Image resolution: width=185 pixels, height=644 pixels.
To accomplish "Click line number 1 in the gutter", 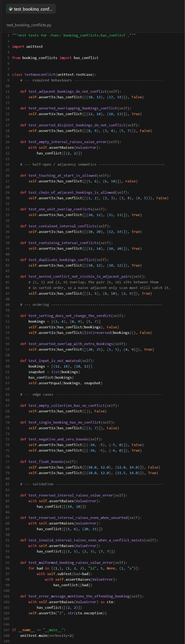I will pos(8,35).
